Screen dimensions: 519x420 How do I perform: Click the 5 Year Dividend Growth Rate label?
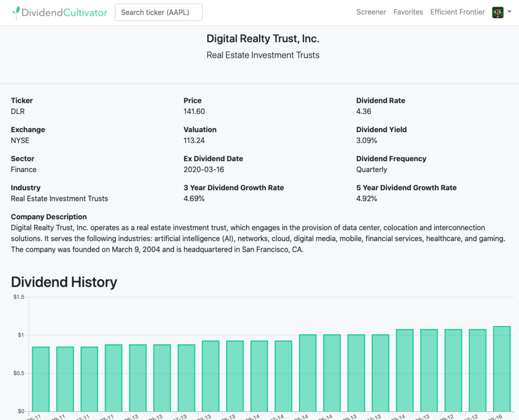tap(406, 188)
